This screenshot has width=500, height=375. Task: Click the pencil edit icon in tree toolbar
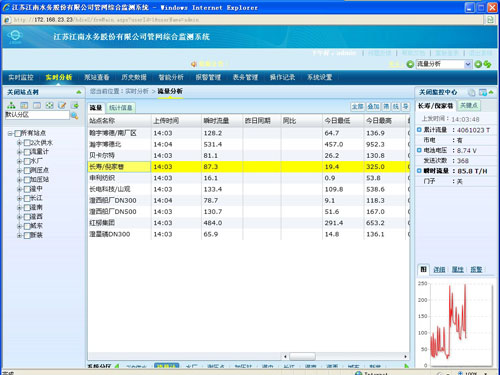[x=62, y=105]
